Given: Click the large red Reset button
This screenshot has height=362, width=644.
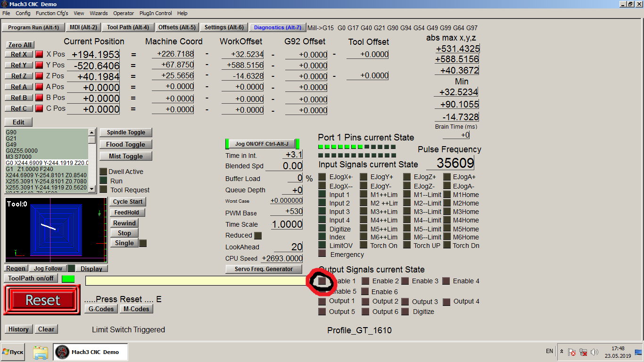Looking at the screenshot, I should (43, 300).
